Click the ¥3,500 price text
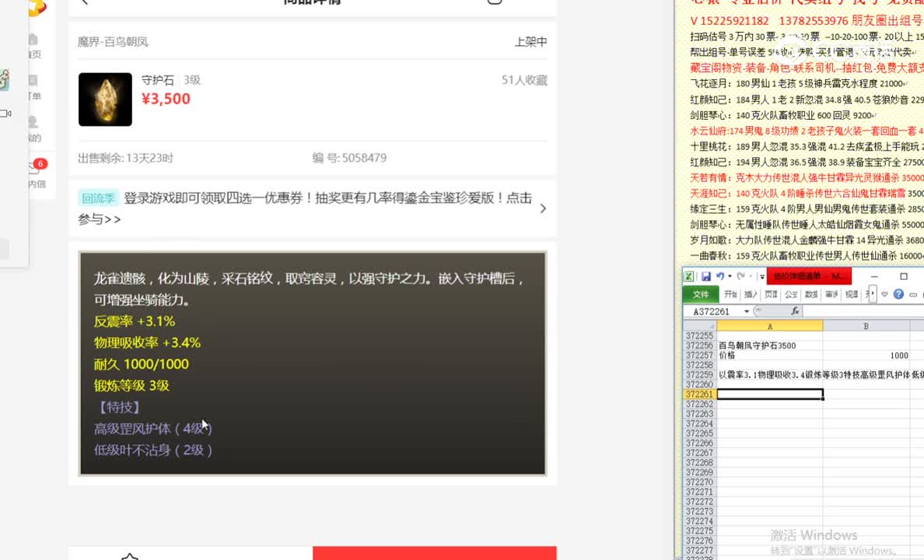Viewport: 924px width, 560px height. [166, 99]
